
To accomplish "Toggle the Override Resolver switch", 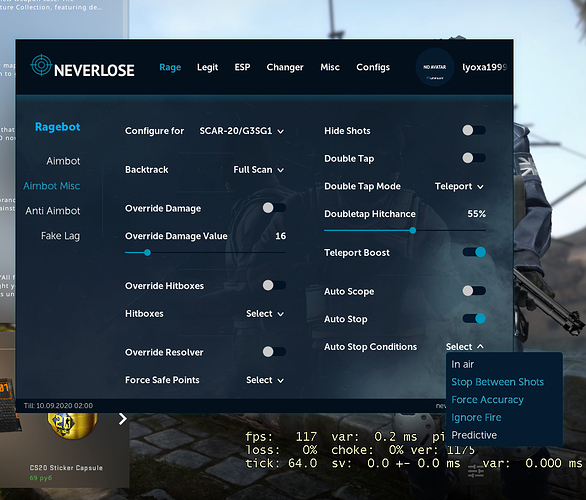I will [x=274, y=352].
